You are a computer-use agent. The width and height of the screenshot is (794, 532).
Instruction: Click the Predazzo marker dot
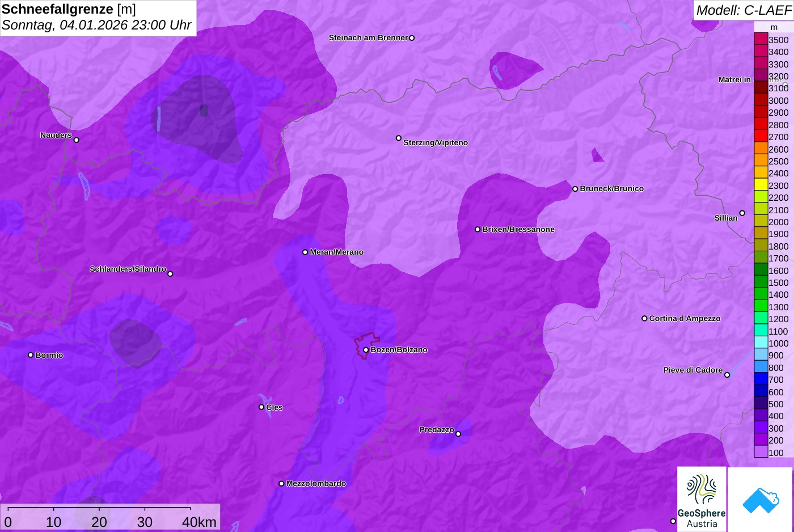(458, 434)
